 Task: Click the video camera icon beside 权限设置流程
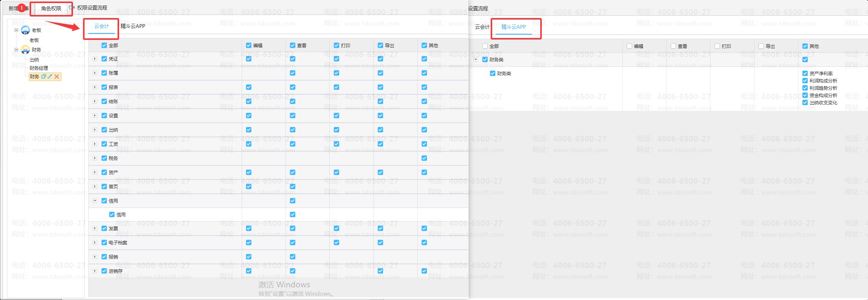[72, 7]
